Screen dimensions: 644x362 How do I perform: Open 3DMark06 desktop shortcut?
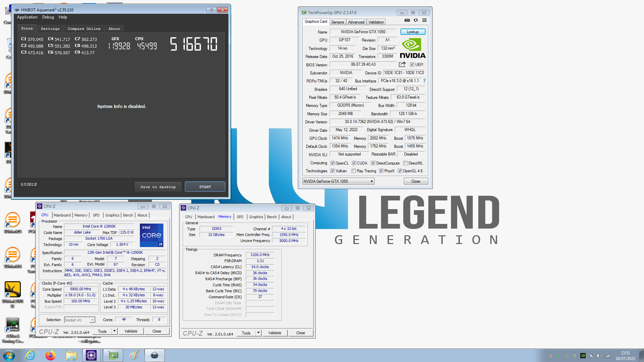(12, 257)
